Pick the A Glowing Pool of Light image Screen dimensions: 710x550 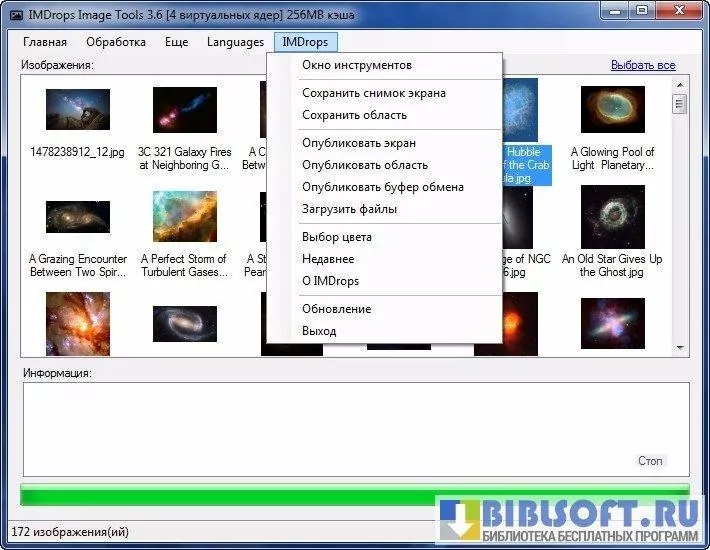pos(612,110)
